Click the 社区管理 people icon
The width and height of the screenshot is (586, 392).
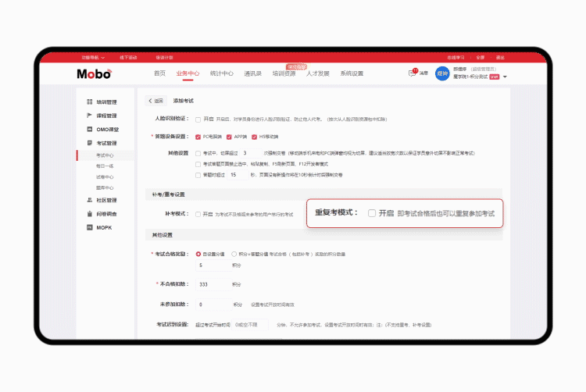point(90,200)
